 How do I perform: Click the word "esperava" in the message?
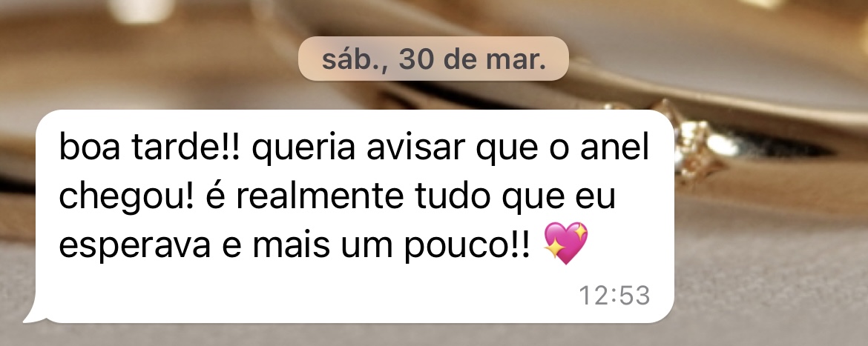tap(134, 245)
